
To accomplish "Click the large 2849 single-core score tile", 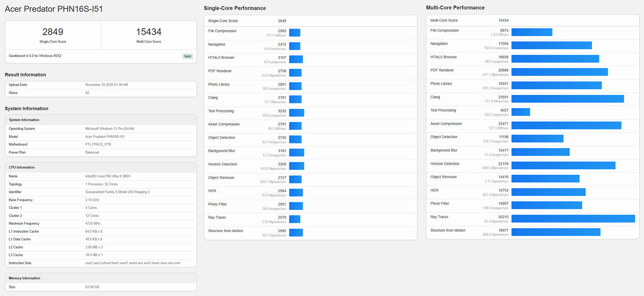I will tap(53, 35).
